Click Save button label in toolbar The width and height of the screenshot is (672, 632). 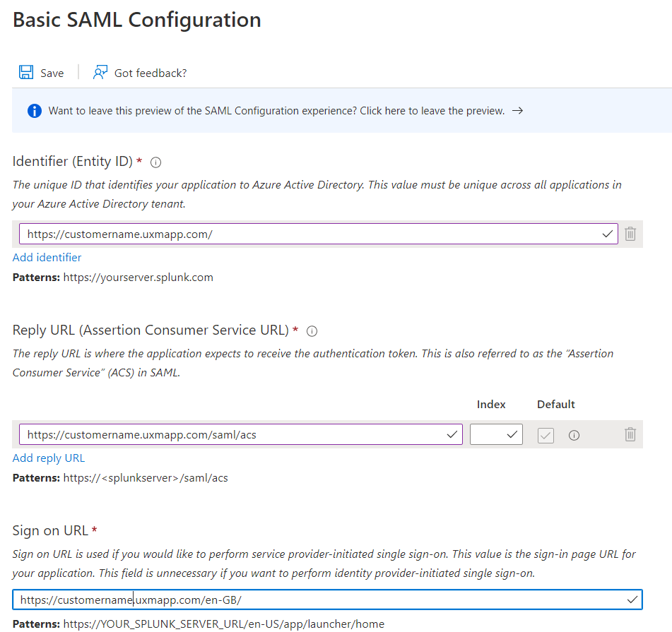coord(52,73)
